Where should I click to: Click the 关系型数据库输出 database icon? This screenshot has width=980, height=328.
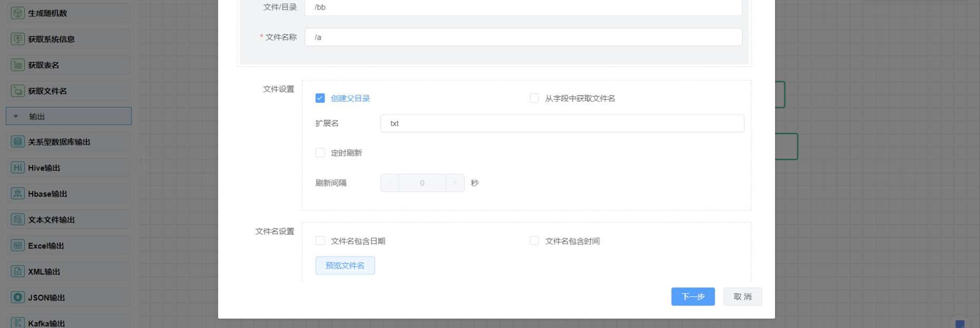tap(18, 142)
